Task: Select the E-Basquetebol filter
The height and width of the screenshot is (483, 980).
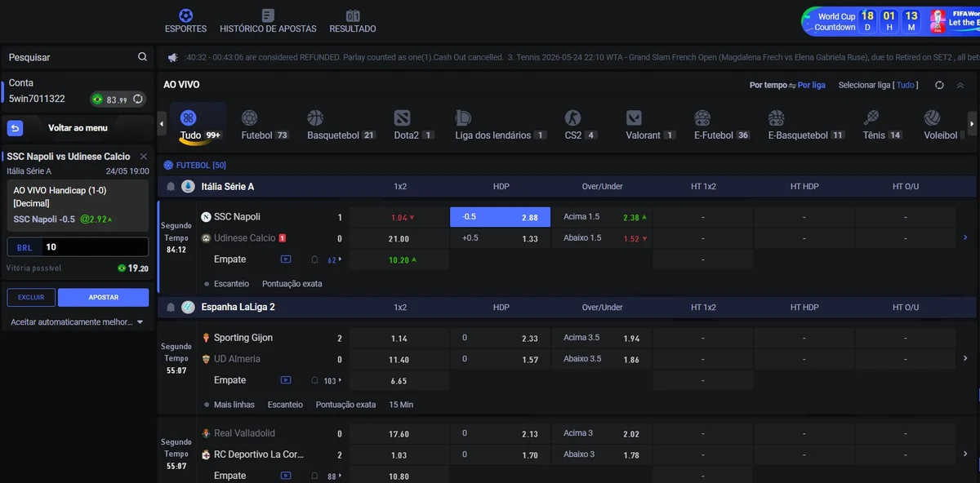Action: [807, 125]
